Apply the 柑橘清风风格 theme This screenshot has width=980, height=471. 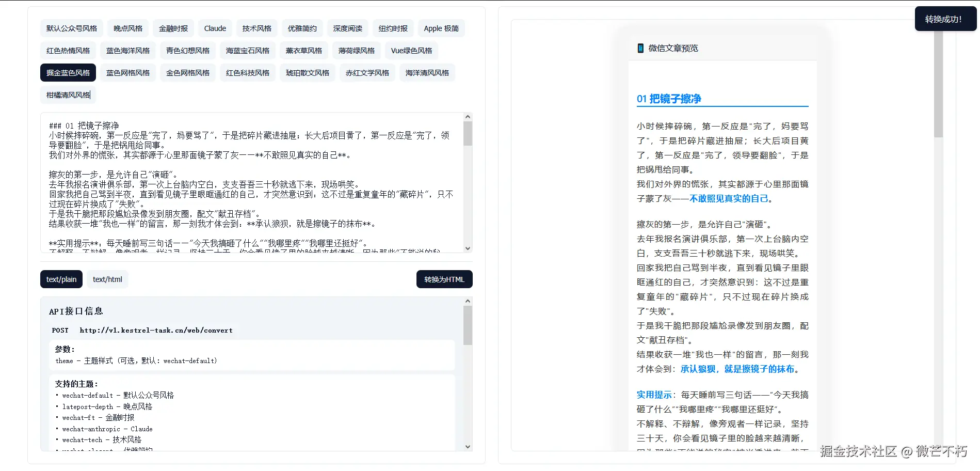pyautogui.click(x=68, y=95)
